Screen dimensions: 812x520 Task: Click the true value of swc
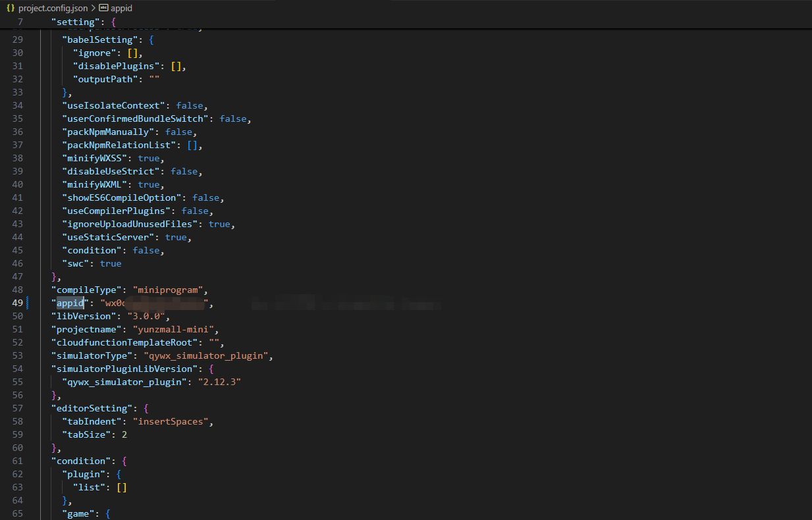(x=111, y=263)
